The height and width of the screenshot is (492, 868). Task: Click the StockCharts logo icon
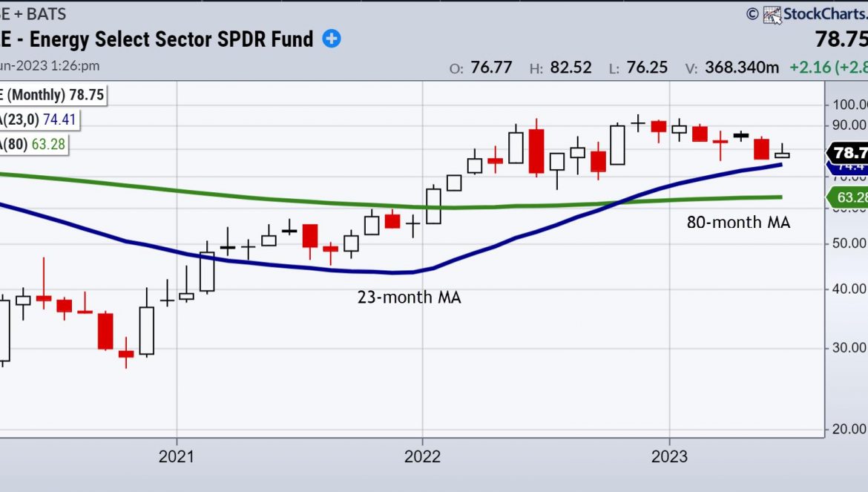click(772, 14)
